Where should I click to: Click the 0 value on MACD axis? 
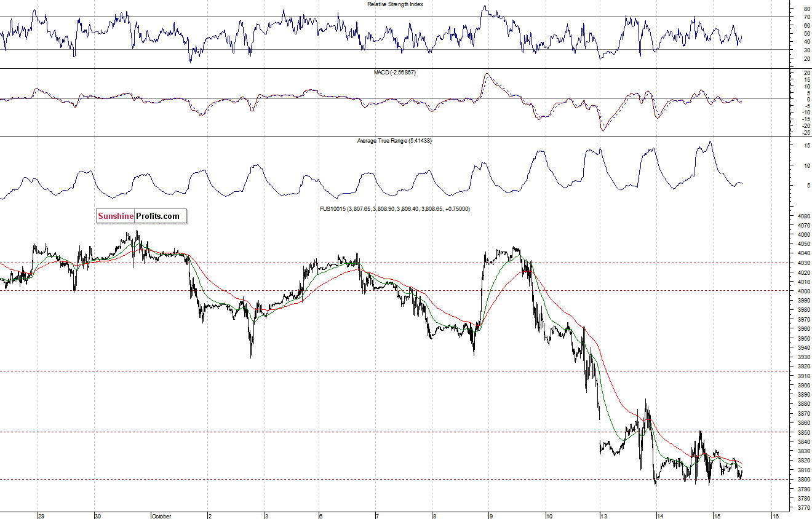(808, 99)
